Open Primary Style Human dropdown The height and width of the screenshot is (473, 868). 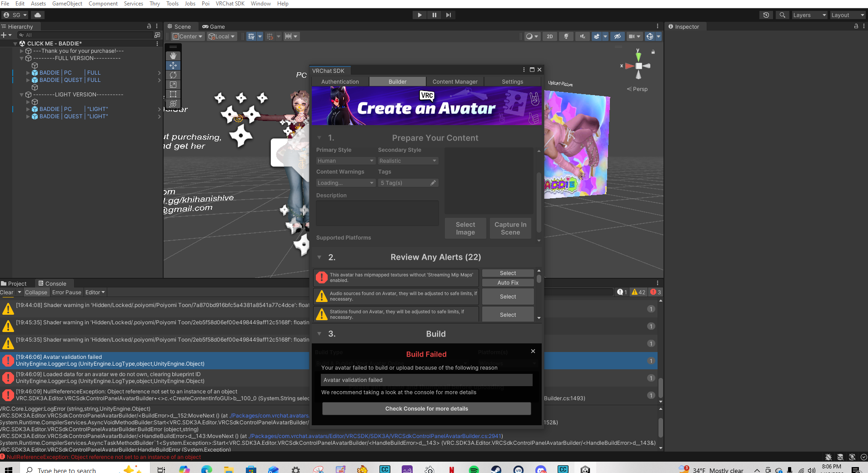coord(345,161)
